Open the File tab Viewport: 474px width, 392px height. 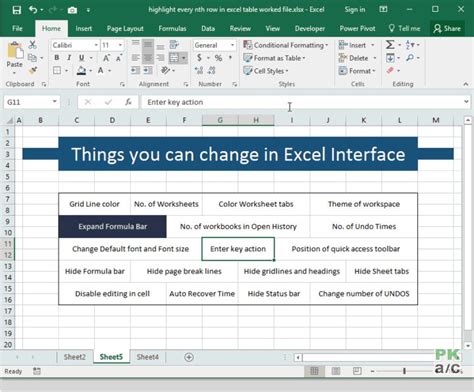(x=17, y=28)
